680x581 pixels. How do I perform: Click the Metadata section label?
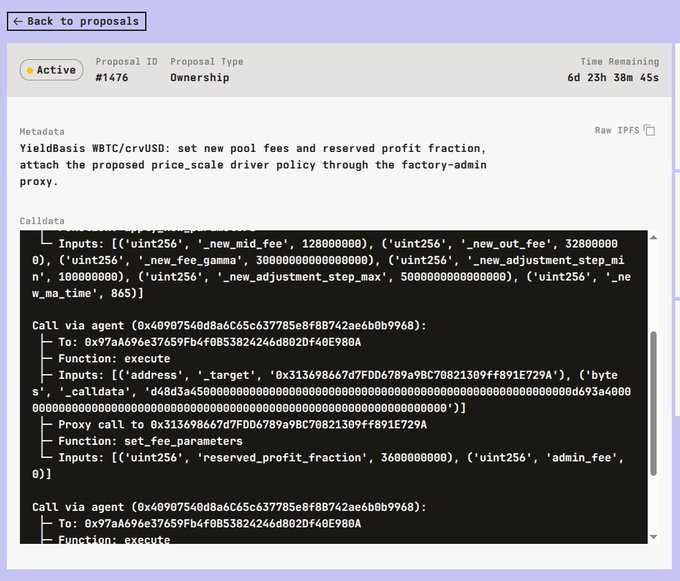click(42, 131)
